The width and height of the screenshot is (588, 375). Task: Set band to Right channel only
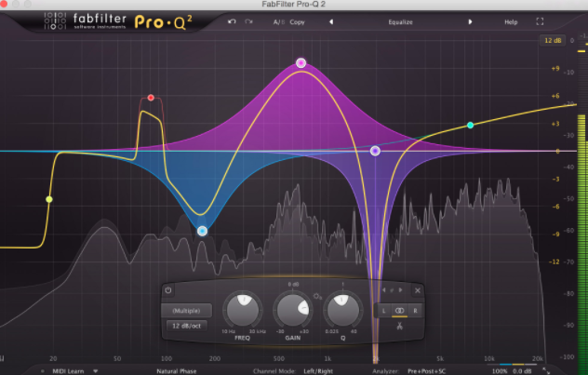click(415, 311)
